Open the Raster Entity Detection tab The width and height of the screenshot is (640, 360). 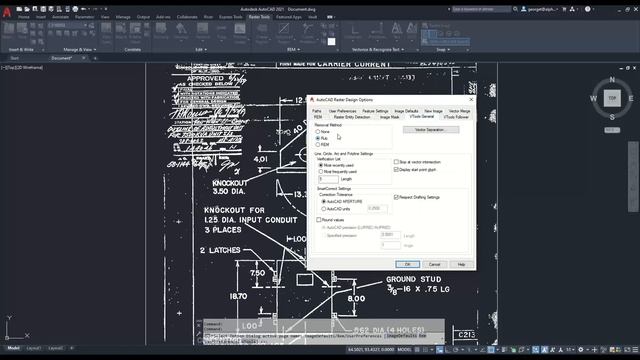[352, 117]
